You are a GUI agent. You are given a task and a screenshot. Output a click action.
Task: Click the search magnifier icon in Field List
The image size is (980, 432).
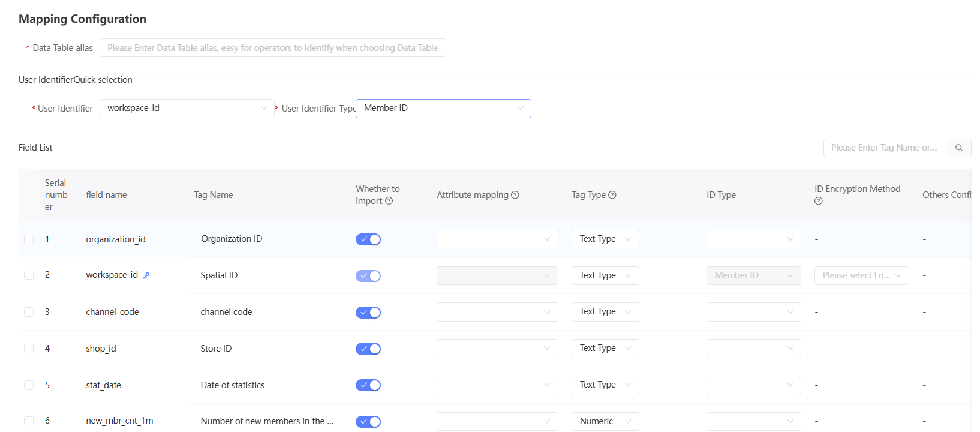[958, 148]
